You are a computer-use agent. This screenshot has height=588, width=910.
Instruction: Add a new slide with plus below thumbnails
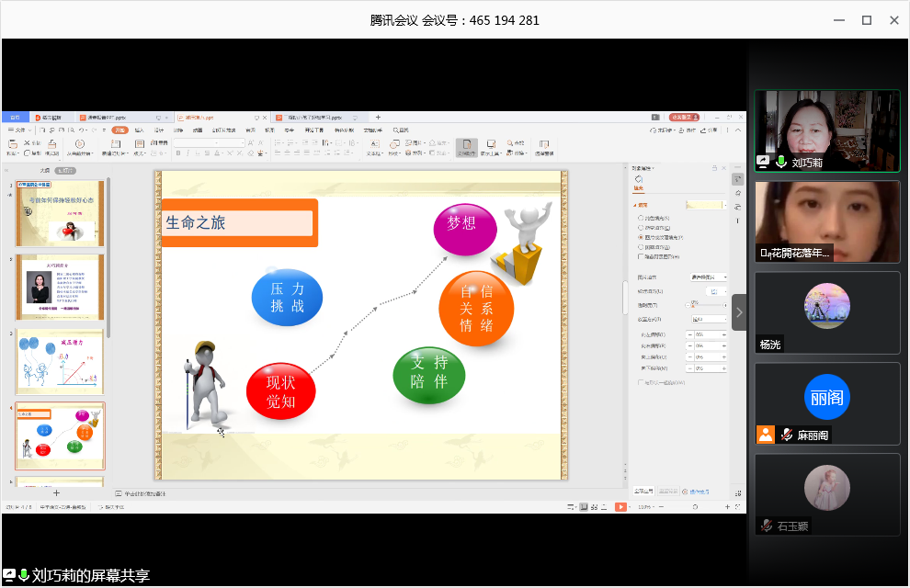coord(56,493)
